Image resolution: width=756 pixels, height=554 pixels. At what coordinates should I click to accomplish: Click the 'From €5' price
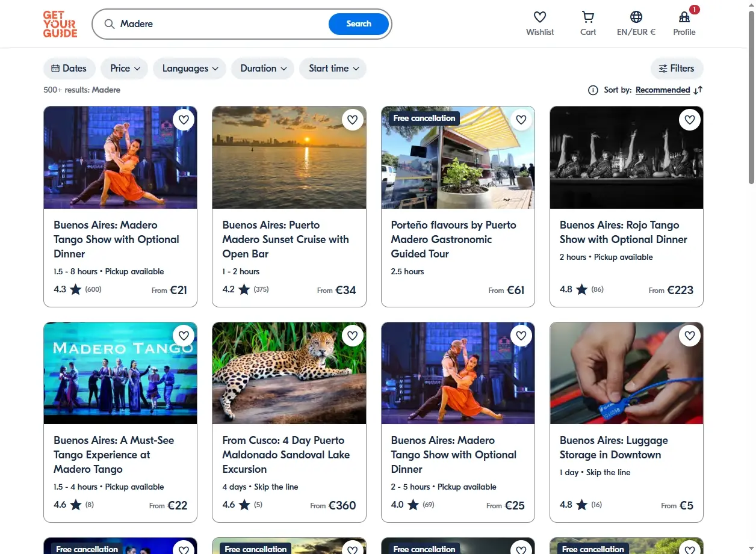click(x=677, y=505)
